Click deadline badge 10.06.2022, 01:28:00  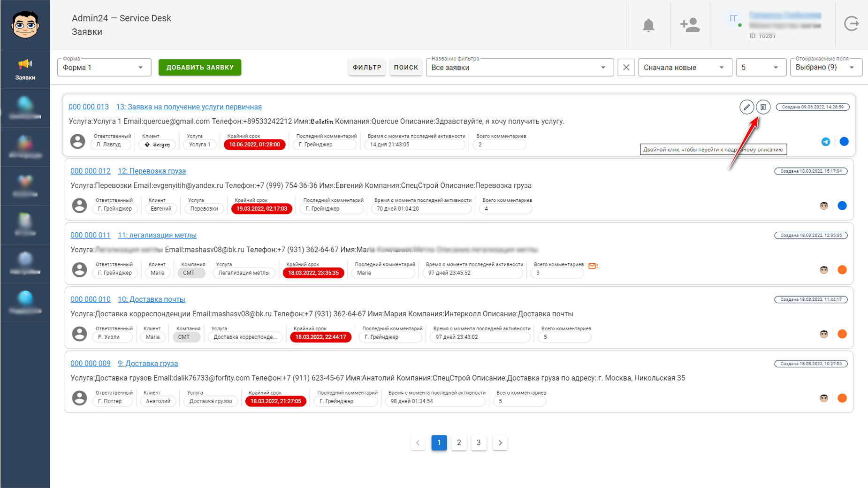point(255,145)
